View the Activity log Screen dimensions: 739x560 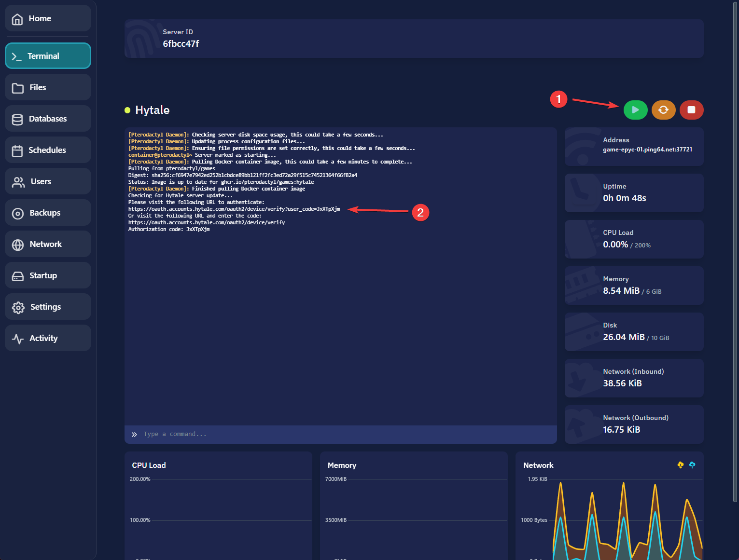[48, 338]
